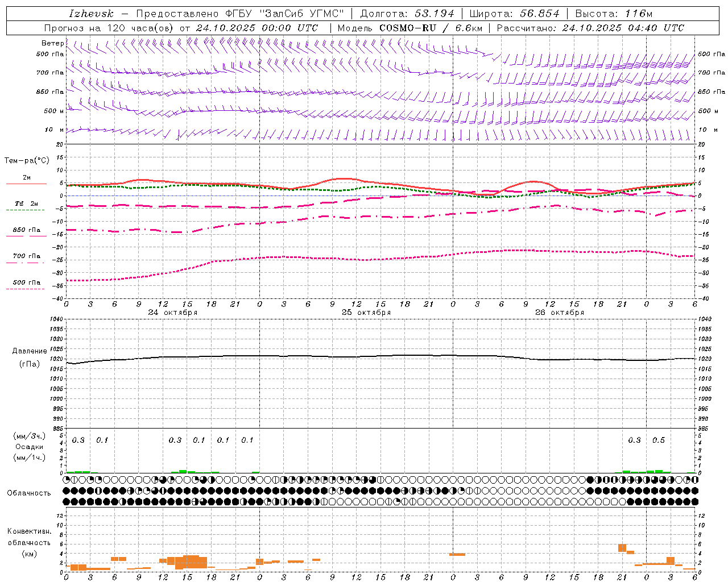Click the dashed blue Td 2м legend line

pyautogui.click(x=26, y=210)
